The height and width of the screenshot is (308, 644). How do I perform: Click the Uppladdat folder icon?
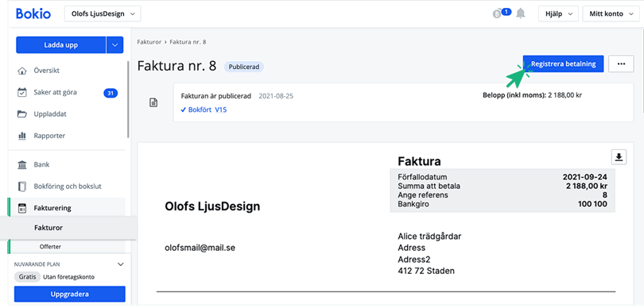click(x=21, y=114)
